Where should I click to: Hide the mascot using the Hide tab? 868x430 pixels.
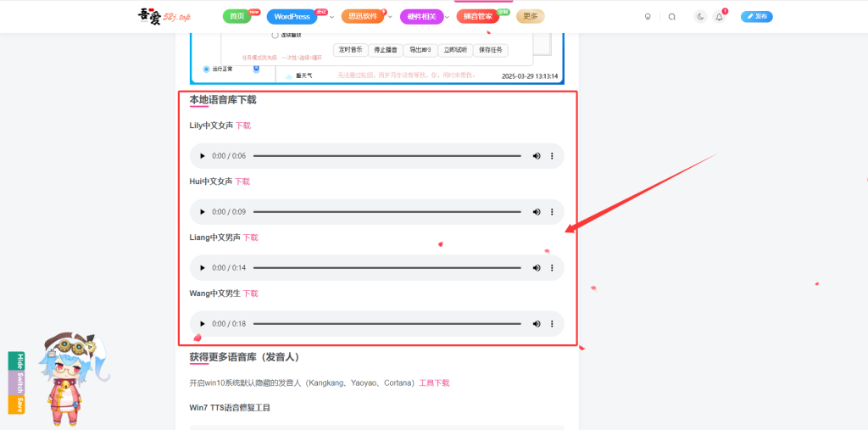click(x=16, y=361)
